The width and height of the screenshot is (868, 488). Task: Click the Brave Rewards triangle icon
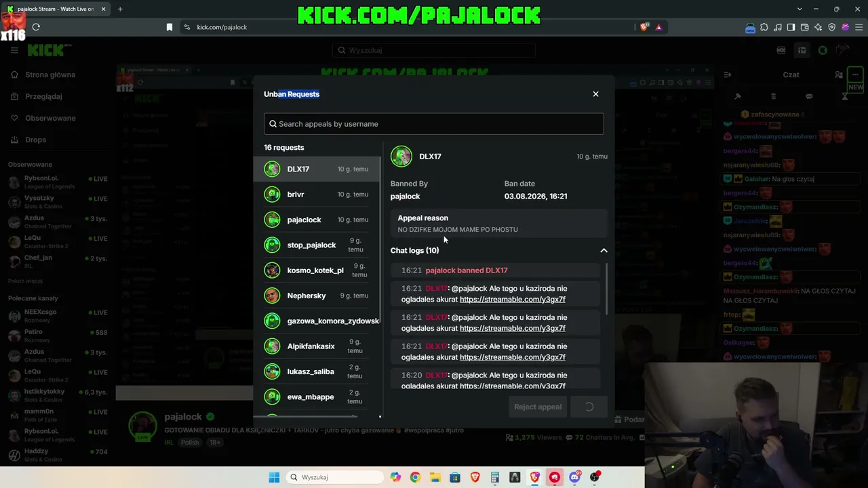658,27
